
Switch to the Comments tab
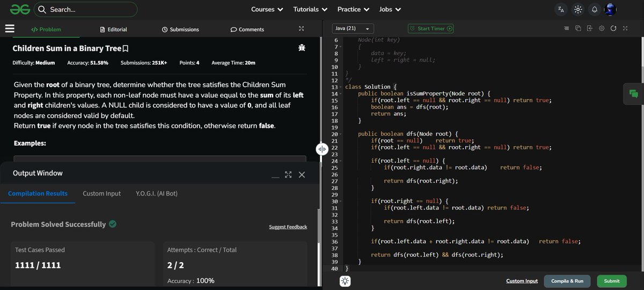coord(247,29)
